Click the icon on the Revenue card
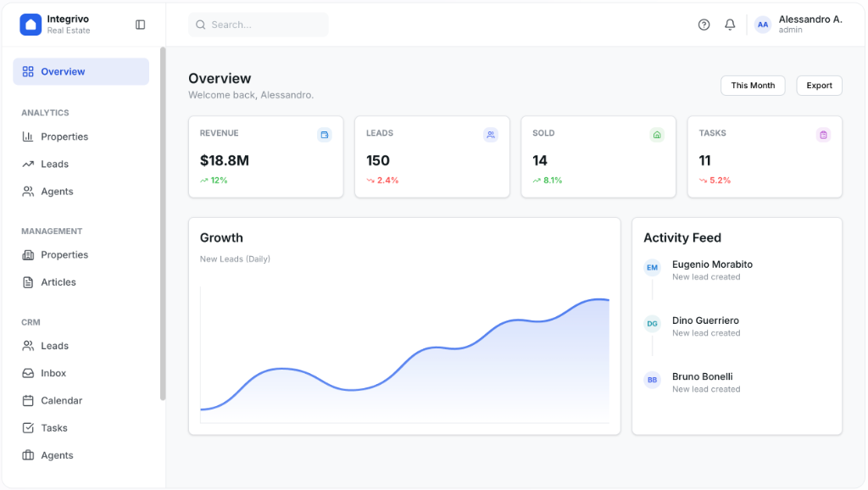The image size is (868, 490). point(325,134)
